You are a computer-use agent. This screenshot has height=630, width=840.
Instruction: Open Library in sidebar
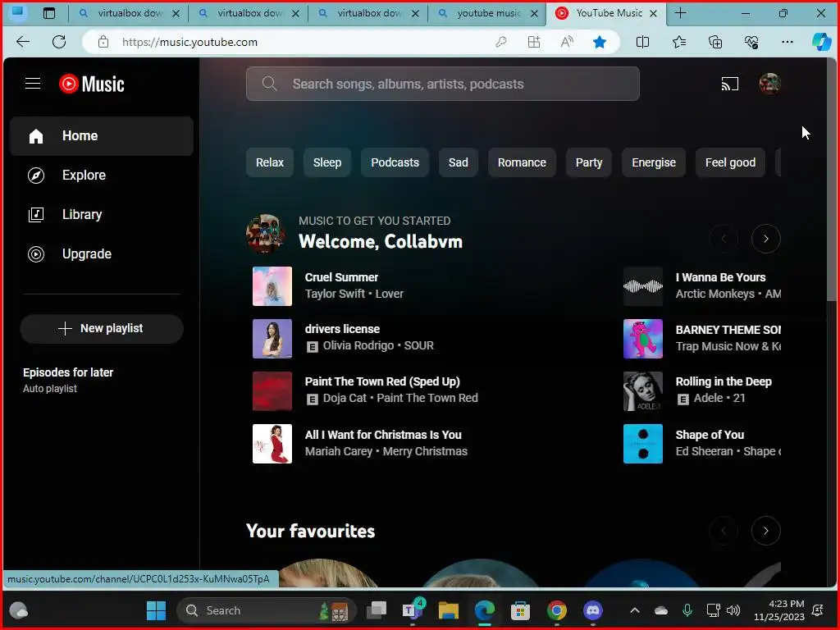tap(101, 214)
